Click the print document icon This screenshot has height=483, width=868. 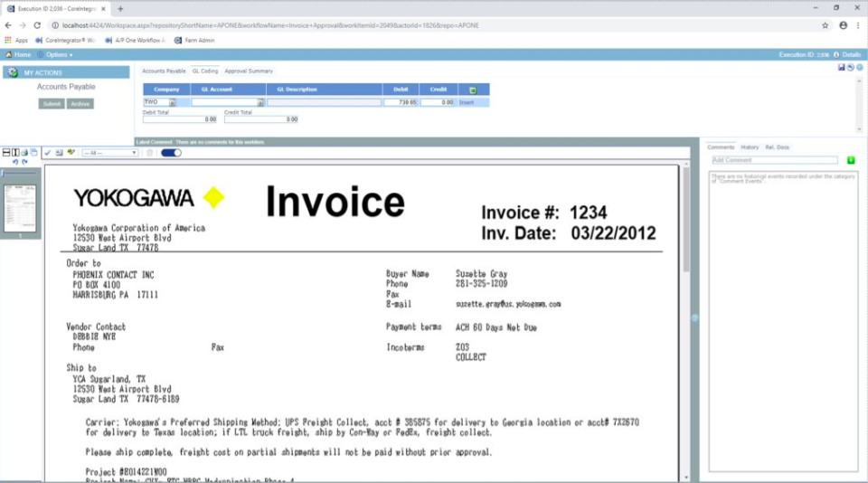(24, 152)
